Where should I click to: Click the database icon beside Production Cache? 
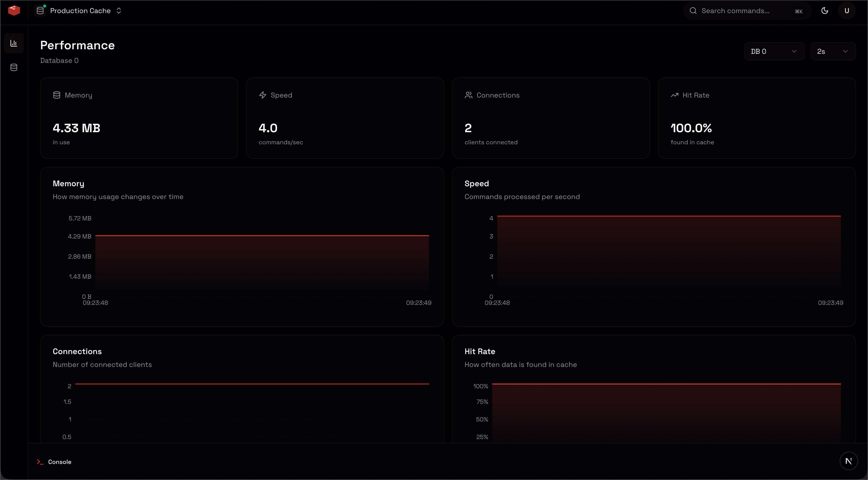40,11
